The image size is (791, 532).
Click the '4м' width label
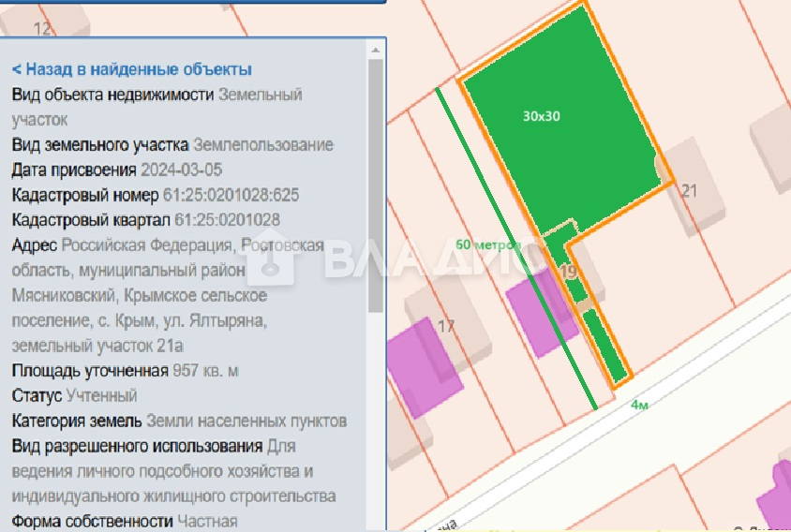click(x=640, y=405)
